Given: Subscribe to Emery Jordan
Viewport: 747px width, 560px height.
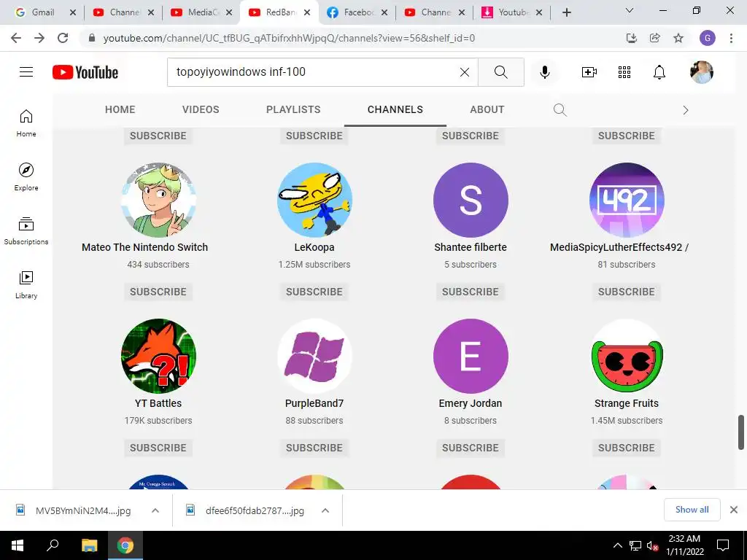Looking at the screenshot, I should coord(471,448).
